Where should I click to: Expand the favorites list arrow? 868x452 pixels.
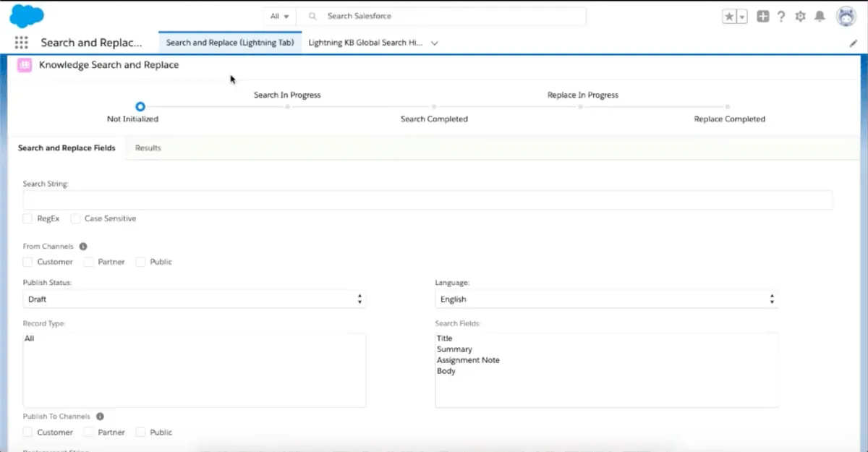(742, 17)
